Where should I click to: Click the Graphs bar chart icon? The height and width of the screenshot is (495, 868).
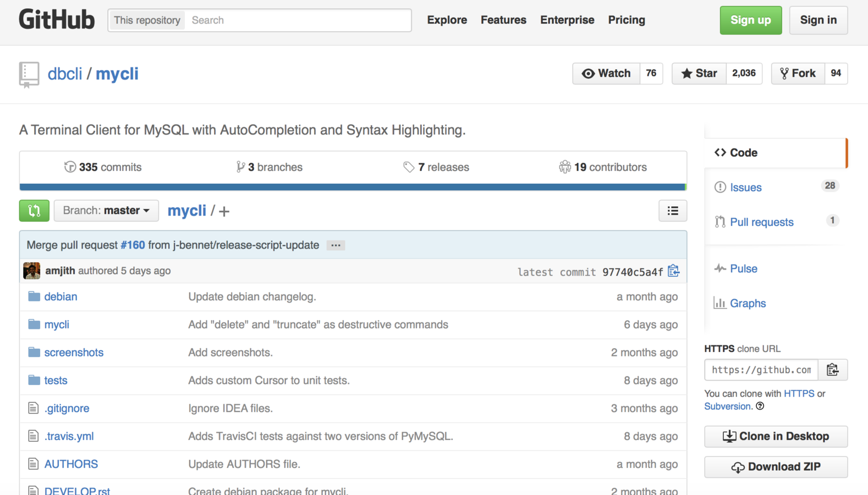click(x=720, y=303)
